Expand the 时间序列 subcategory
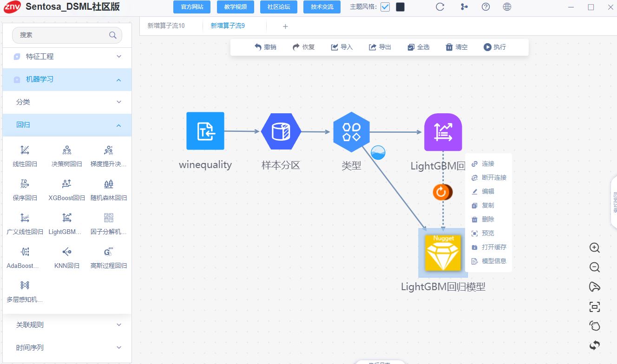617x364 pixels. [67, 347]
